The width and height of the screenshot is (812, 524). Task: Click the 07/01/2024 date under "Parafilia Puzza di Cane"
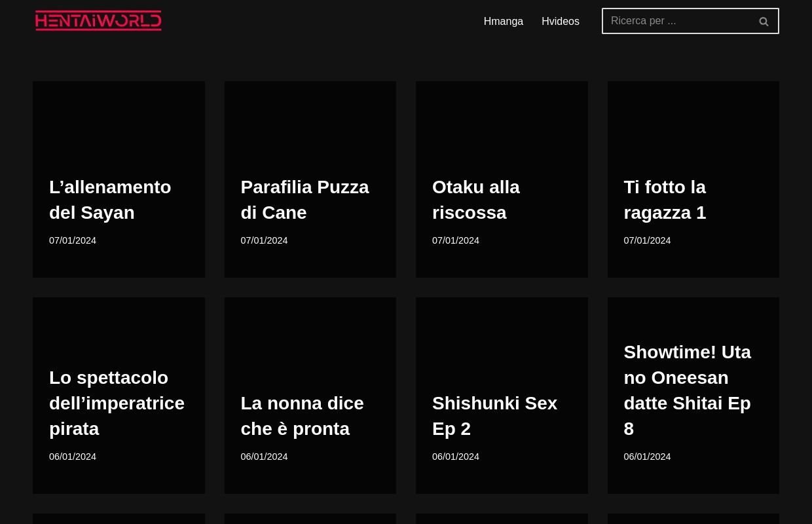[264, 240]
